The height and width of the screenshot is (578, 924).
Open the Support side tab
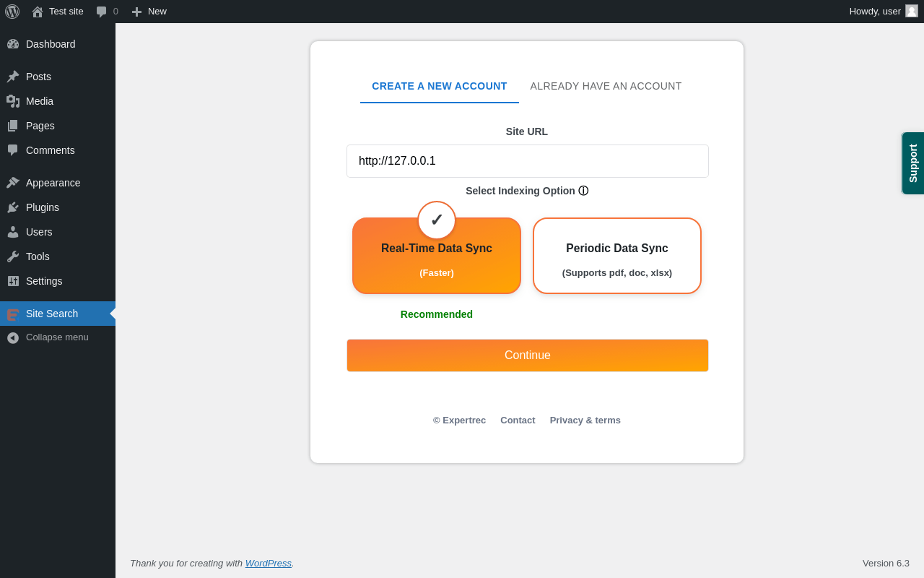click(x=913, y=163)
